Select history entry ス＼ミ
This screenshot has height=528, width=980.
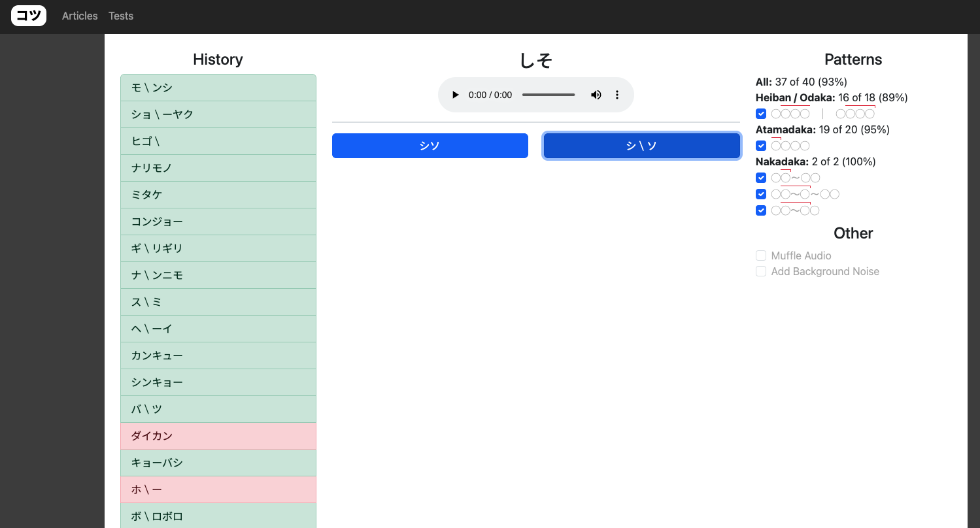coord(218,302)
